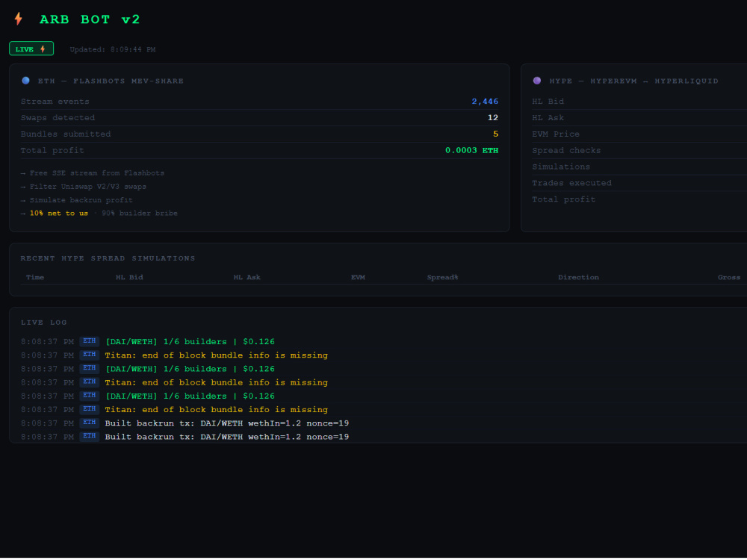Click the Simulations row label
Screen dimensions: 747x560
pyautogui.click(x=561, y=167)
